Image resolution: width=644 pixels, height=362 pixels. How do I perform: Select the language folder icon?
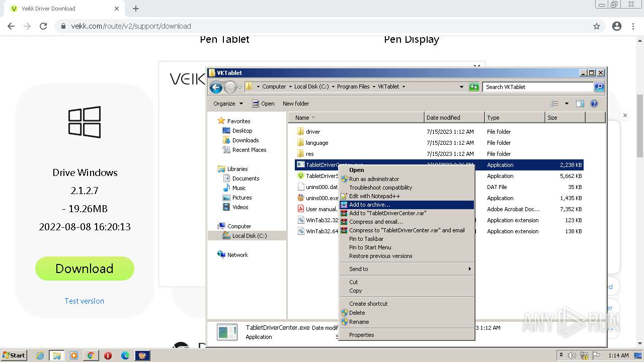(300, 143)
